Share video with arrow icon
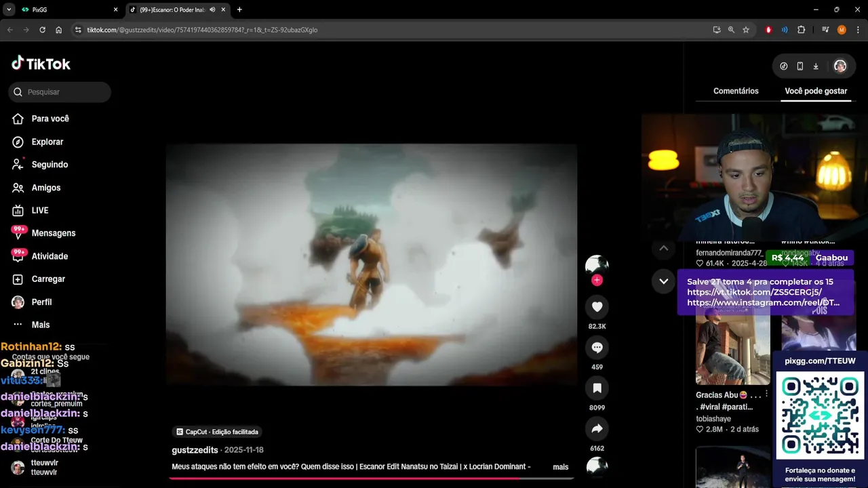Screen dimensions: 868x488 pos(597,429)
